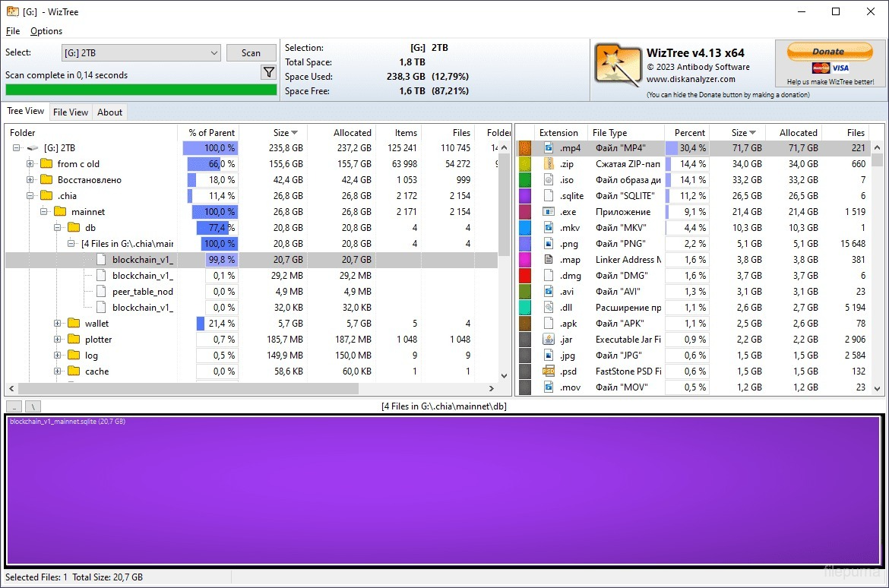The image size is (889, 588).
Task: Collapse the mainnet folder node
Action: click(44, 211)
